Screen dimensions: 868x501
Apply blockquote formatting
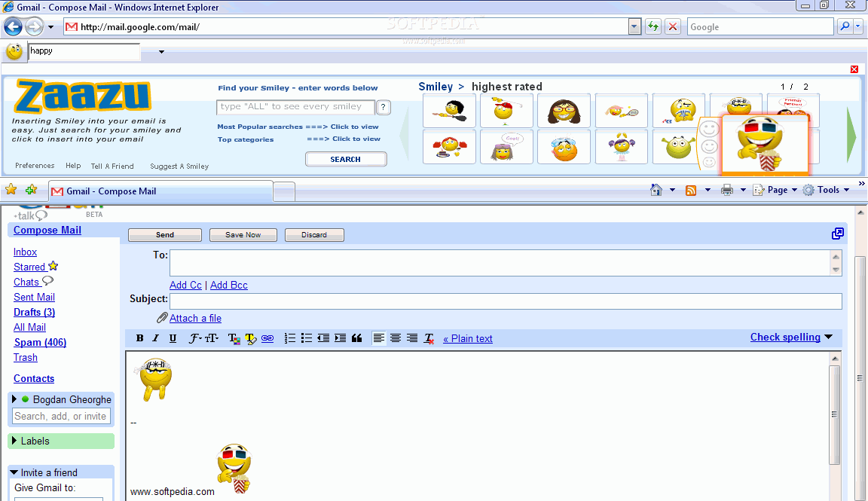click(357, 338)
